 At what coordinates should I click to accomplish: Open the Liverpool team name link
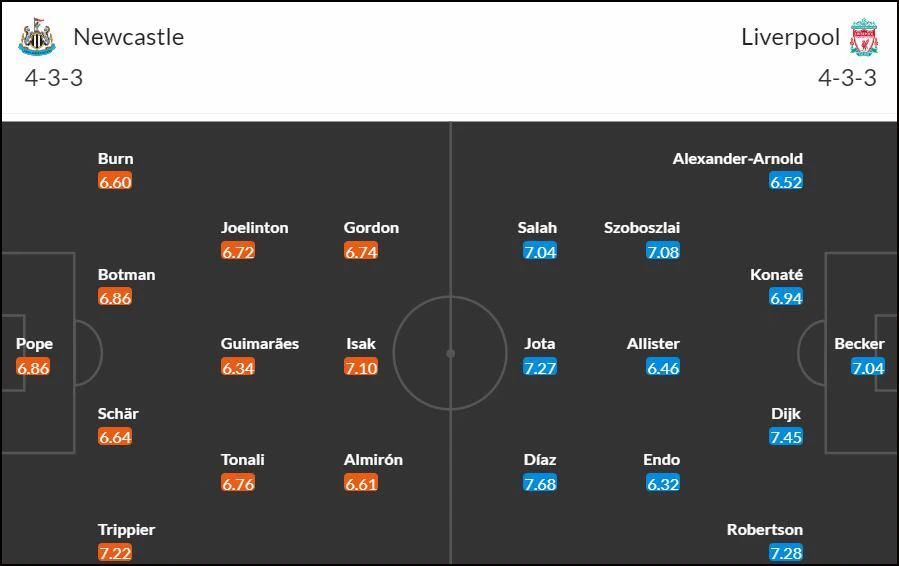(790, 37)
